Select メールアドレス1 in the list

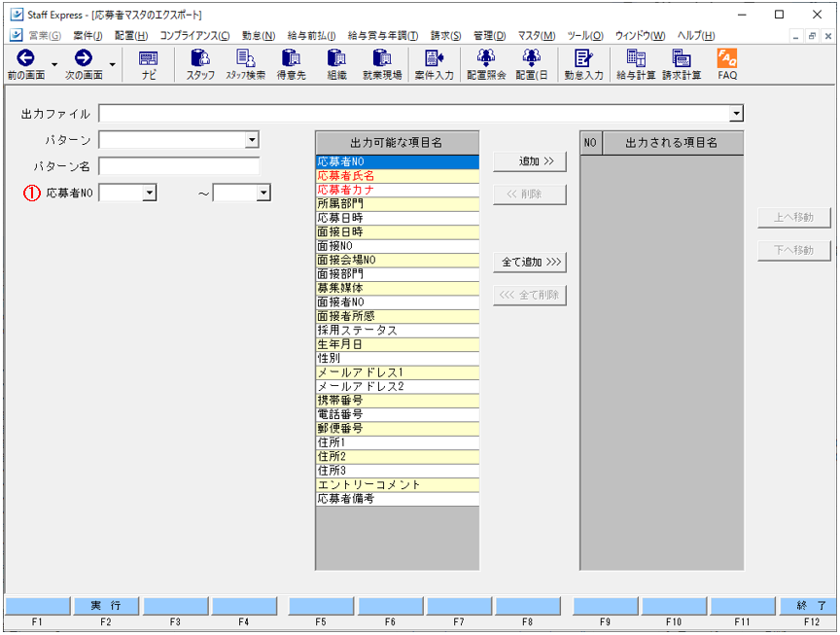pyautogui.click(x=398, y=372)
